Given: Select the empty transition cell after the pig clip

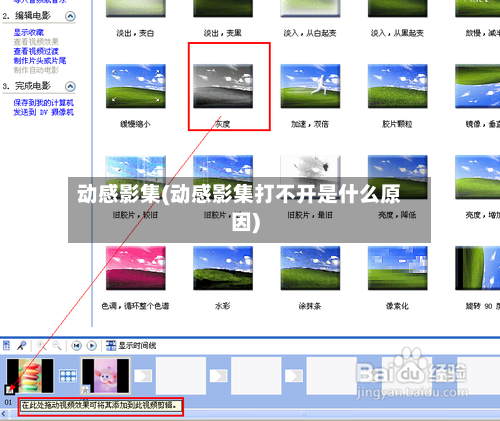Looking at the screenshot, I should 143,376.
